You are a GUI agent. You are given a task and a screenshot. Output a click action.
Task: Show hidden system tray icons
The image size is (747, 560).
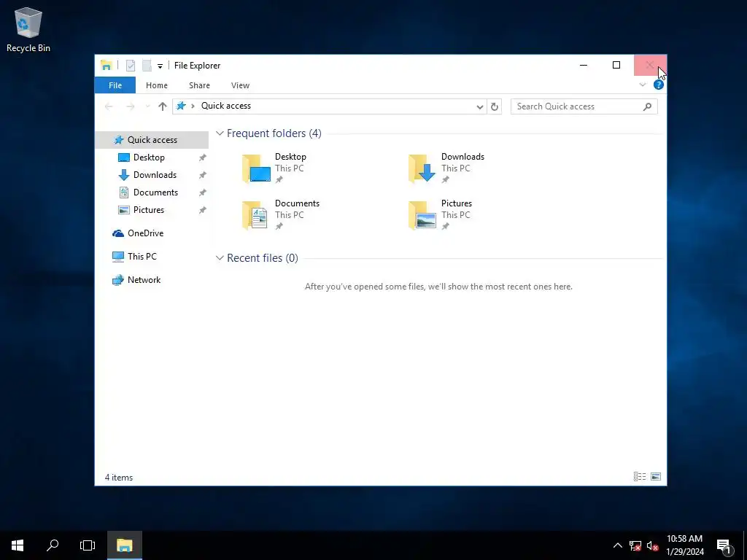coord(617,545)
